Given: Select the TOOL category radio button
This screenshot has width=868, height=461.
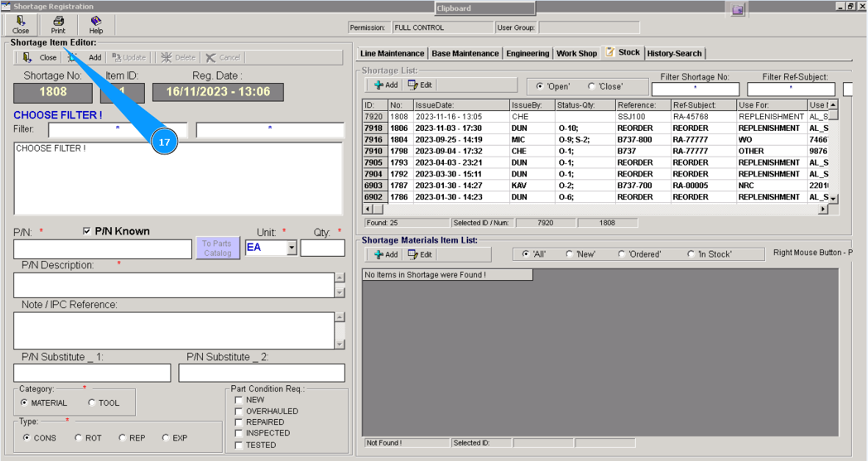Looking at the screenshot, I should (92, 403).
